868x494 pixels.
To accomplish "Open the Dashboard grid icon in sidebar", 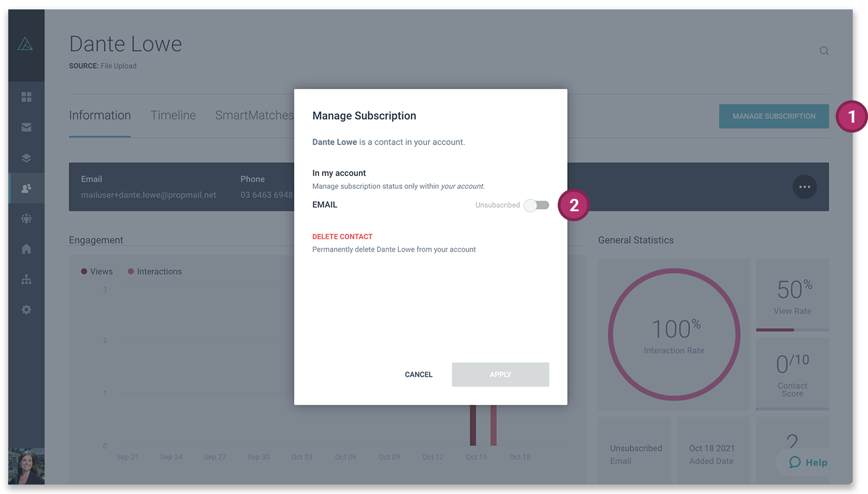I will tap(26, 96).
